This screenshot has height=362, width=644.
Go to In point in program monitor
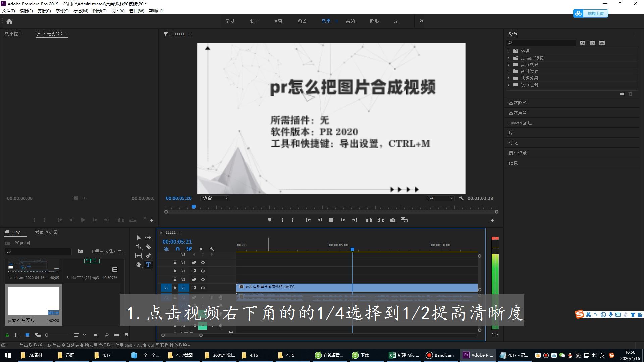[x=308, y=220]
